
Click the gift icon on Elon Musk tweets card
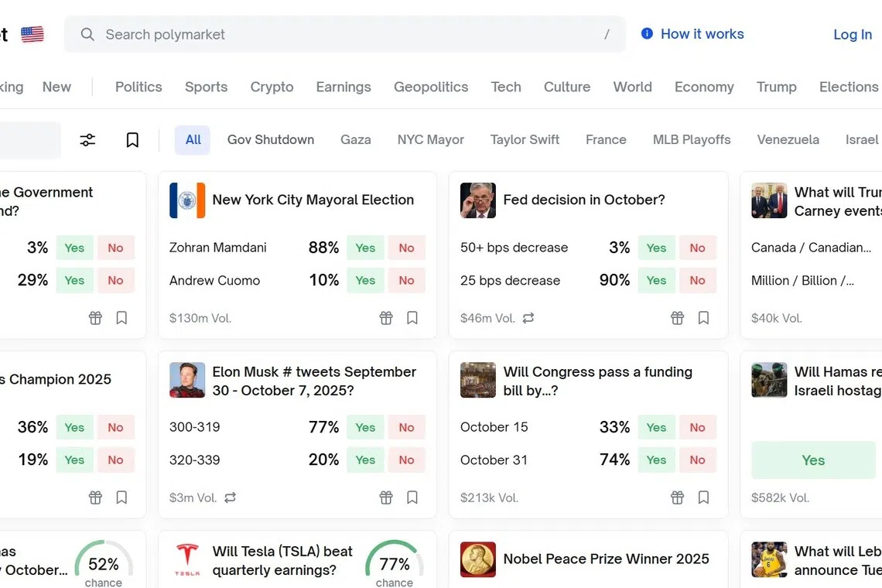point(386,497)
